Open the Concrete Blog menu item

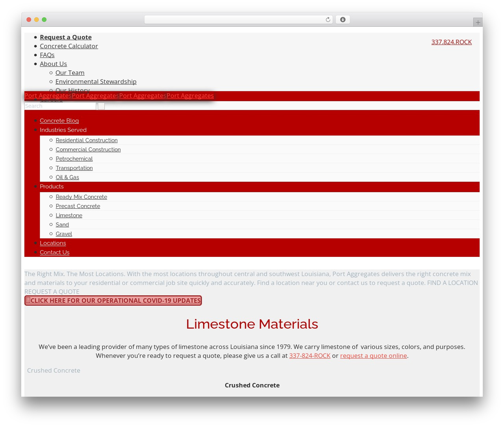tap(59, 121)
